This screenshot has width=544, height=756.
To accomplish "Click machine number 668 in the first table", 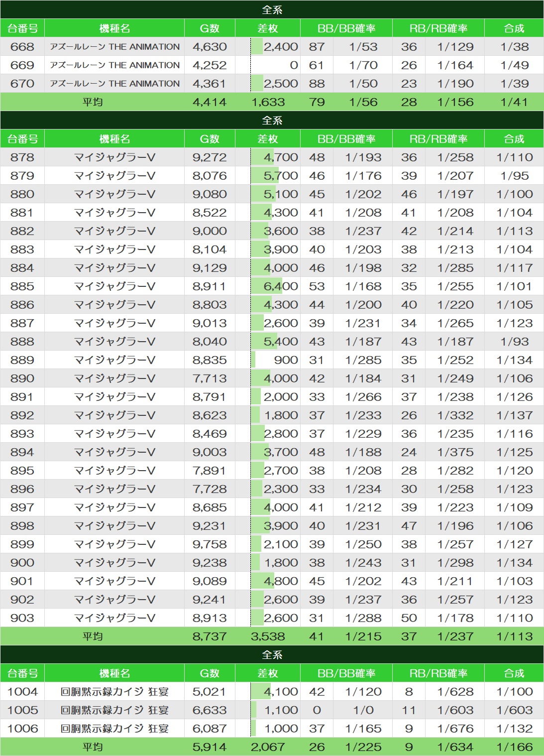I will point(22,47).
